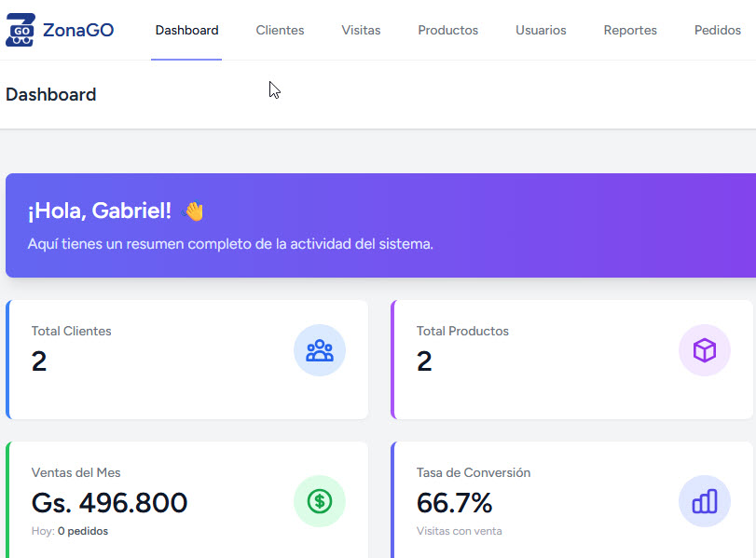The image size is (756, 558).
Task: Switch to the Productos section
Action: click(x=447, y=30)
